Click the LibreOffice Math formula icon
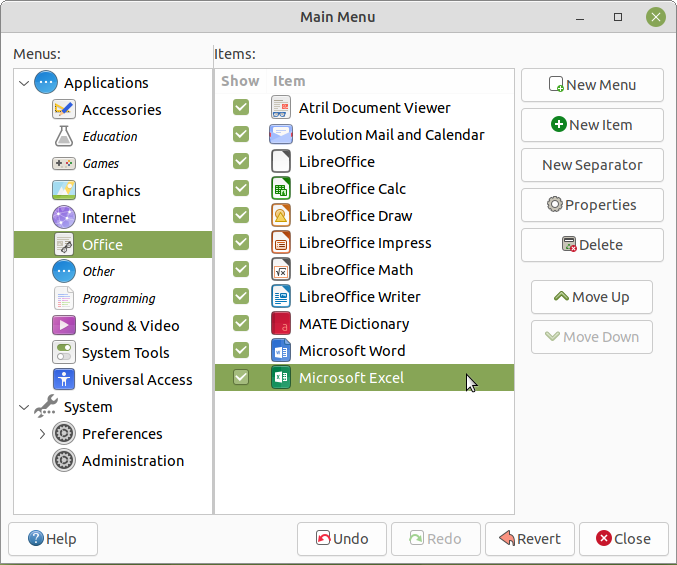This screenshot has width=677, height=565. point(281,269)
